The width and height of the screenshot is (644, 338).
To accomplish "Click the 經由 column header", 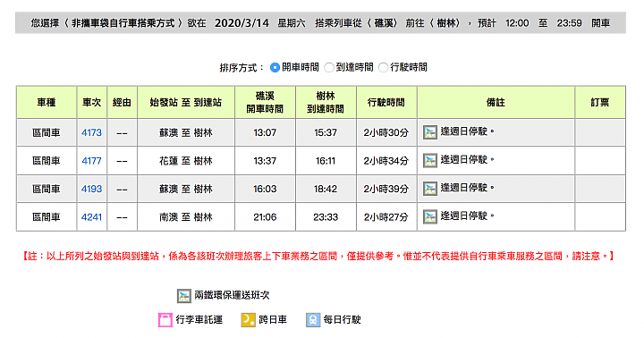I will point(122,102).
